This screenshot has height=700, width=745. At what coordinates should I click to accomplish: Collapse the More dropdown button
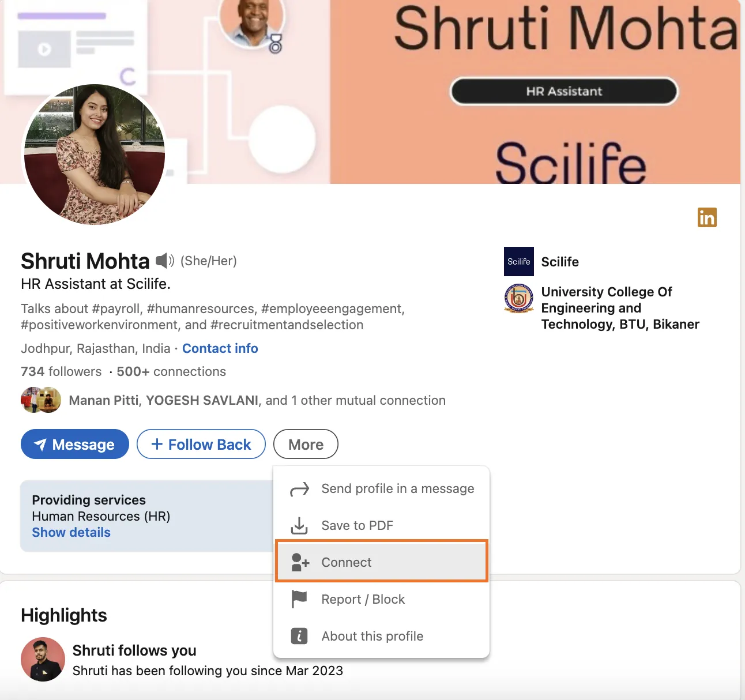coord(306,444)
